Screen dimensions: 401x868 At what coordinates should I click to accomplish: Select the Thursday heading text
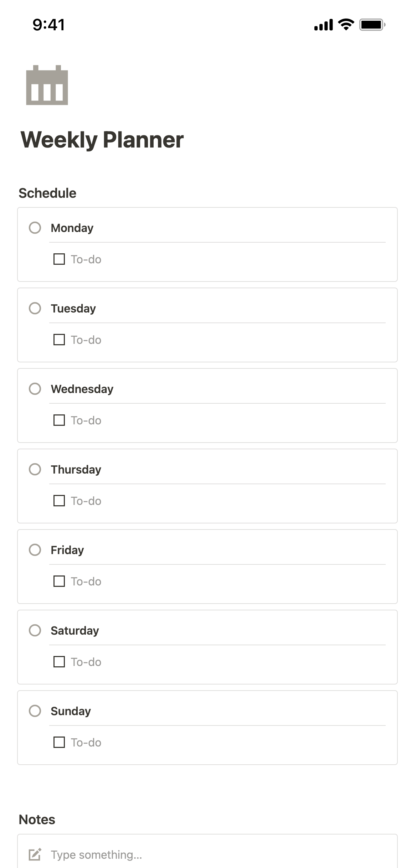[76, 470]
